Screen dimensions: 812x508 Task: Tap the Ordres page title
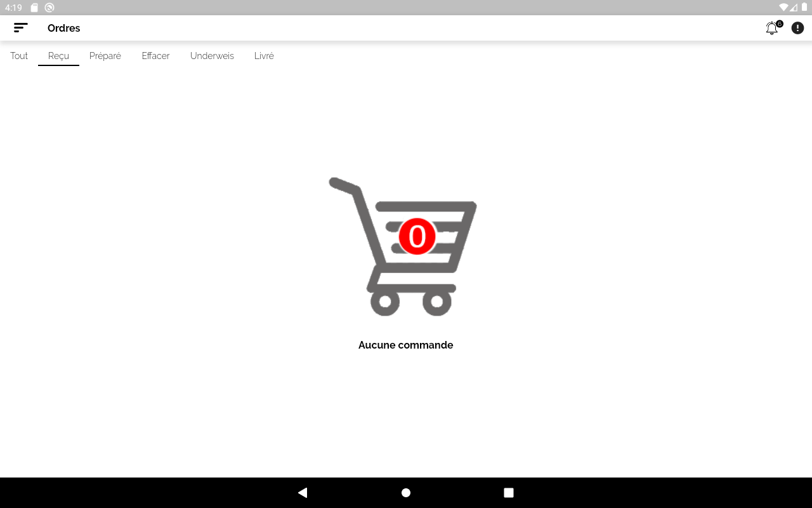coord(64,28)
